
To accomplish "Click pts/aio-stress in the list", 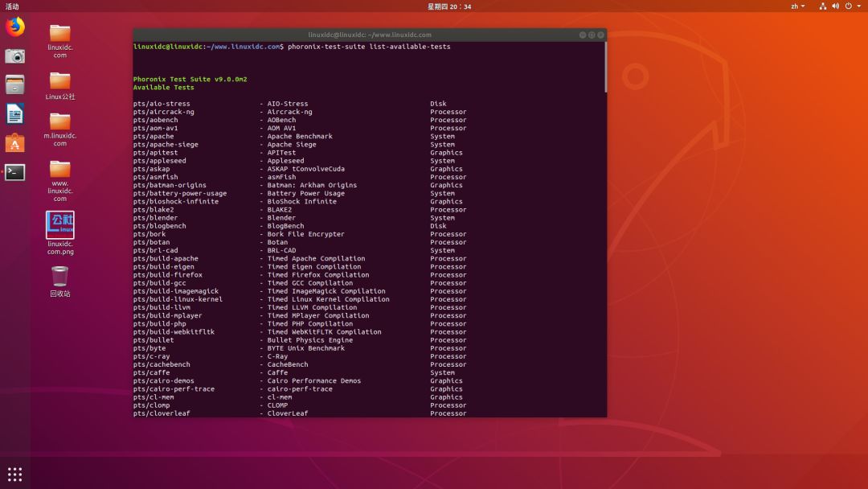I will pyautogui.click(x=161, y=104).
